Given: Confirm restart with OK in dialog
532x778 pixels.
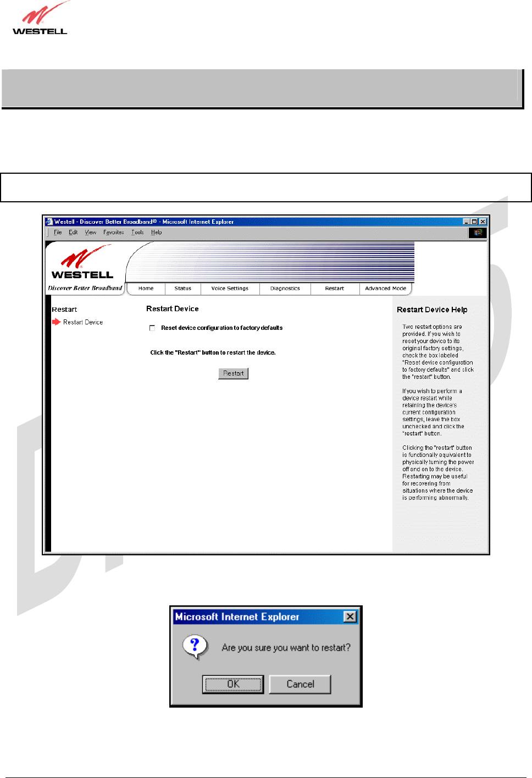Looking at the screenshot, I should click(x=233, y=685).
